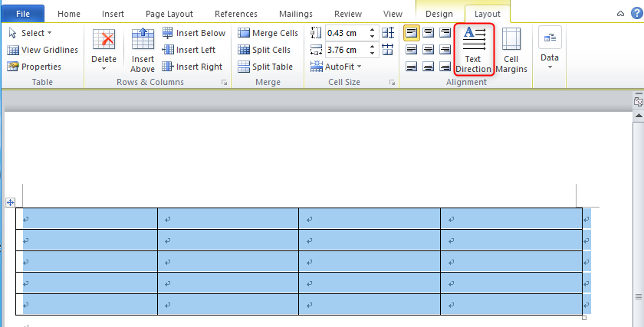
Task: Toggle View Gridlines for the table
Action: click(43, 50)
